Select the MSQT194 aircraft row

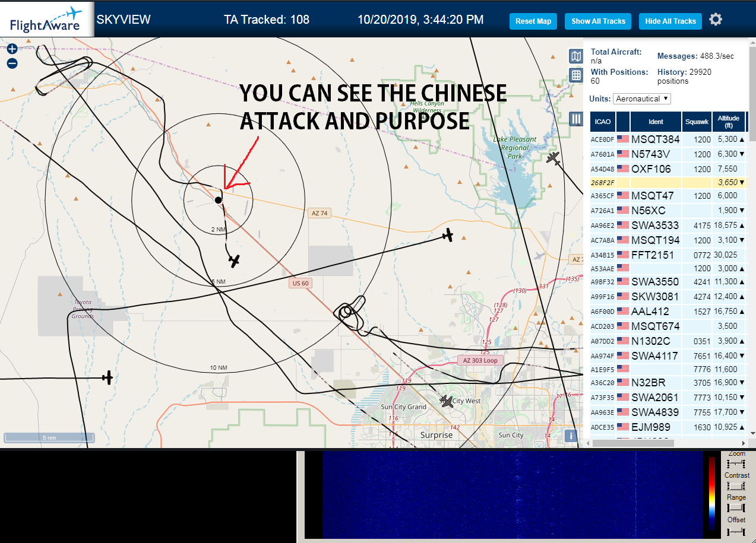click(x=668, y=240)
